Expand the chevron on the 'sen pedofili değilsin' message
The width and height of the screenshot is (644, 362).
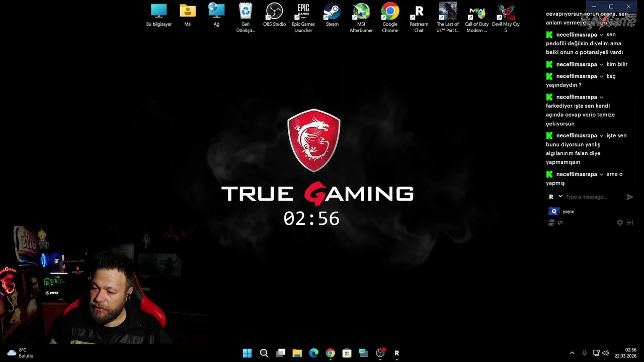[601, 35]
